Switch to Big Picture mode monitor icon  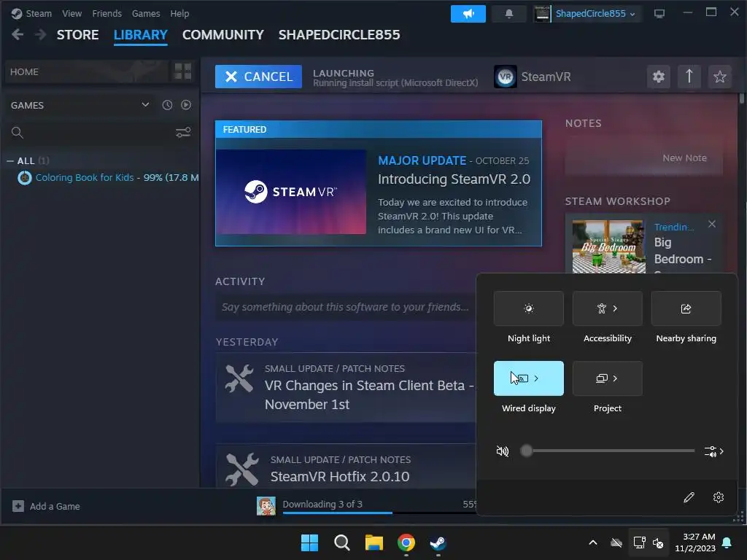click(x=659, y=14)
